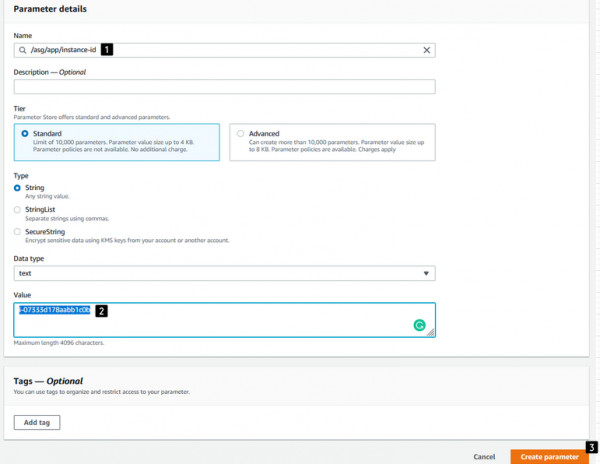The height and width of the screenshot is (464, 600).
Task: Focus the Name text input
Action: pyautogui.click(x=250, y=49)
